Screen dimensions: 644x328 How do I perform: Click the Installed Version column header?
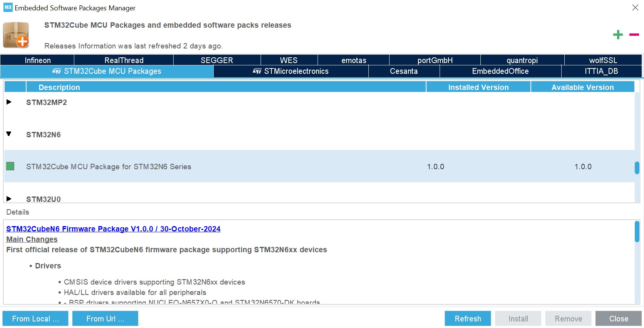click(478, 87)
